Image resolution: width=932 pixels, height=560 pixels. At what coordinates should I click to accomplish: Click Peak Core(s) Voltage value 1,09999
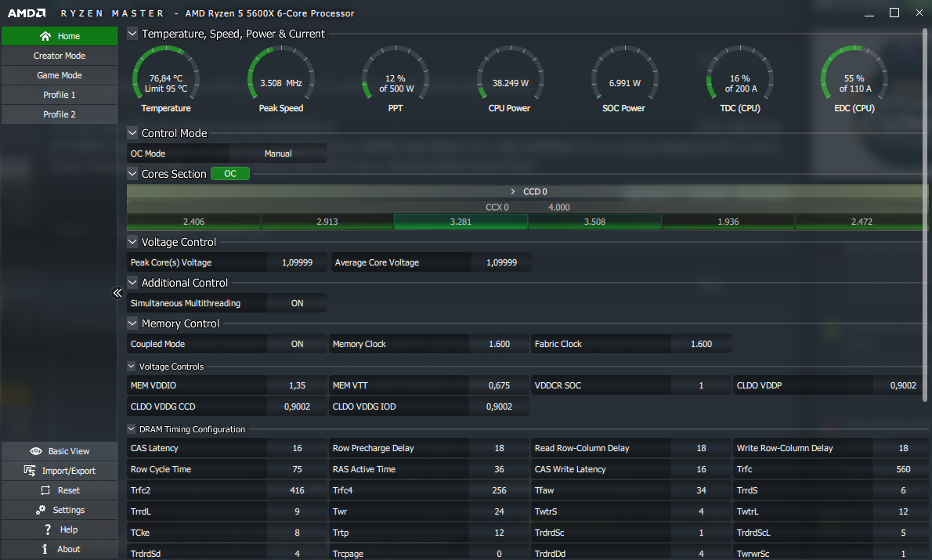click(x=297, y=262)
